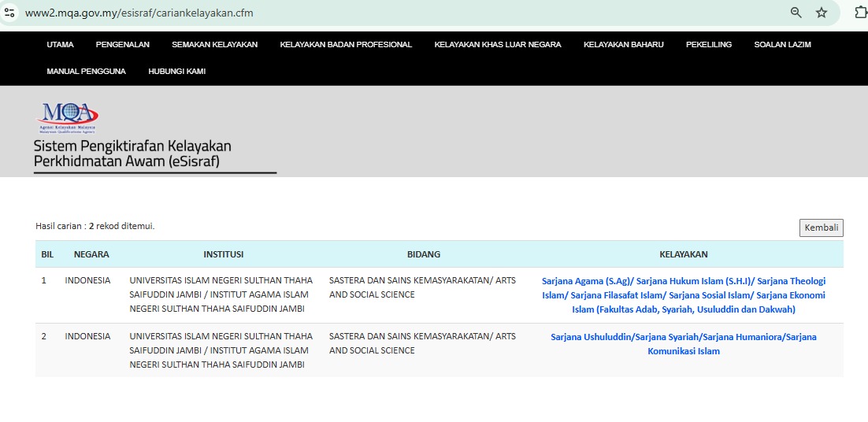
Task: View the SOALAN LAZIM page
Action: pyautogui.click(x=782, y=45)
